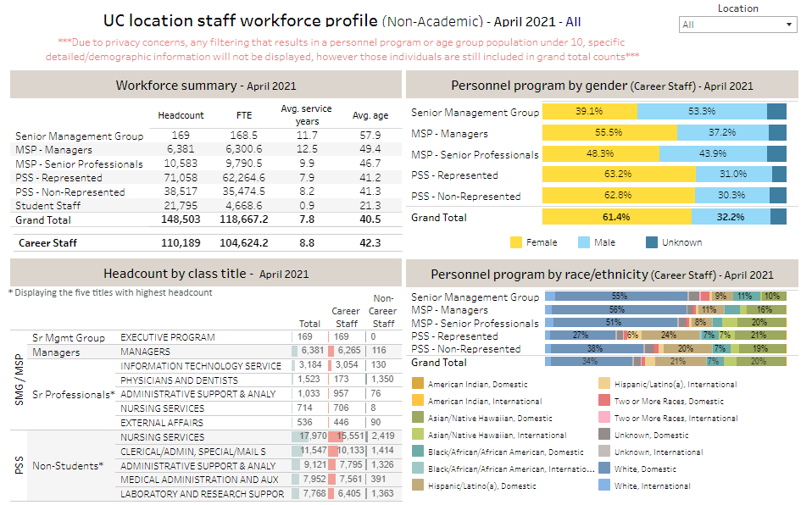
Task: Select Unknown, Domestic legend swatch
Action: (x=603, y=435)
